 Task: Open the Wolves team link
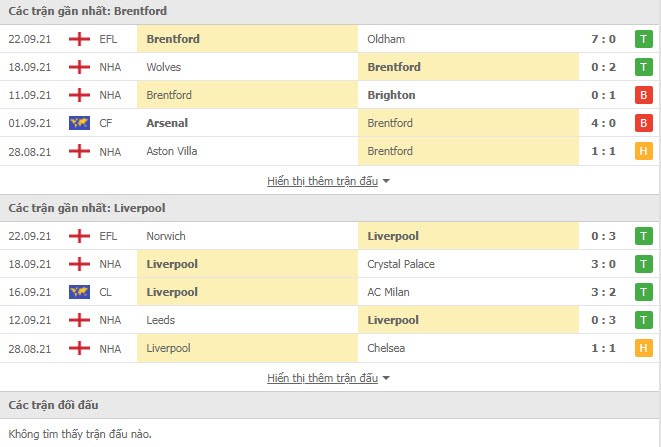tap(164, 67)
